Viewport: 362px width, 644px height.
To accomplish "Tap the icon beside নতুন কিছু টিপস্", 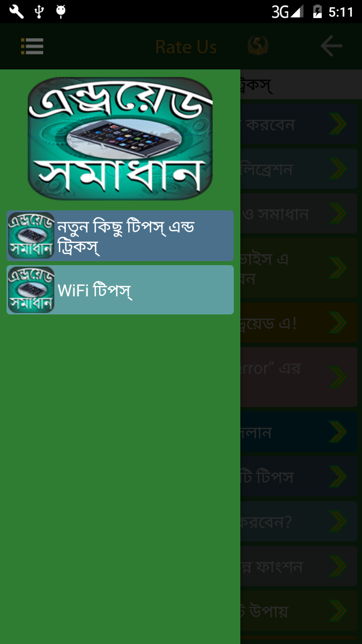I will pos(31,235).
